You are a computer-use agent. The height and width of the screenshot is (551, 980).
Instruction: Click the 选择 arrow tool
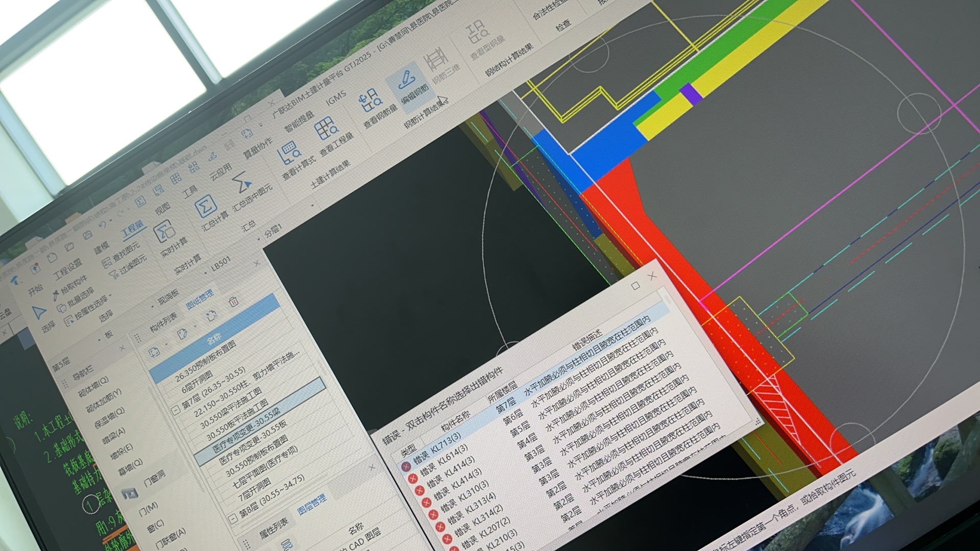[39, 312]
